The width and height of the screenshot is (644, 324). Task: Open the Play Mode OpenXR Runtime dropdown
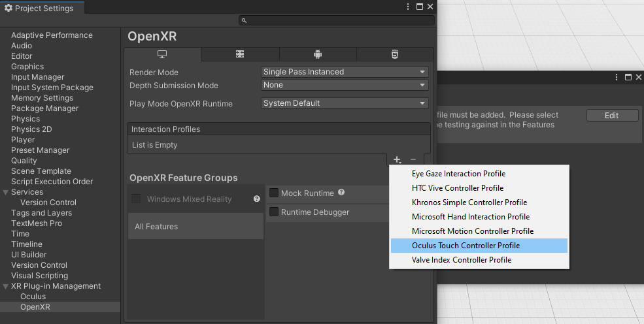345,103
